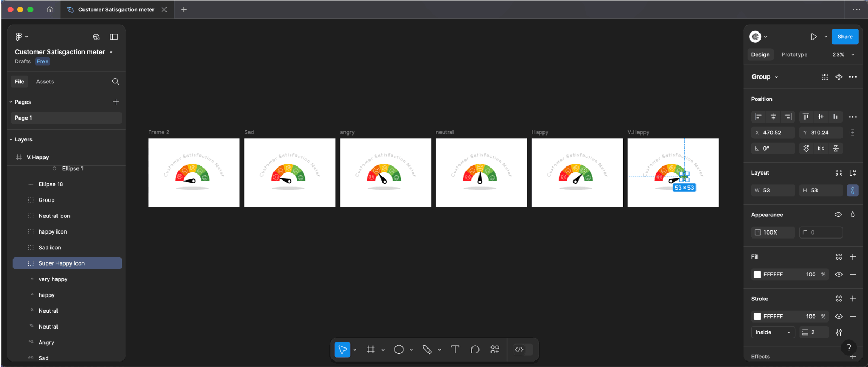Select the Pen tool
868x367 pixels.
pos(427,350)
